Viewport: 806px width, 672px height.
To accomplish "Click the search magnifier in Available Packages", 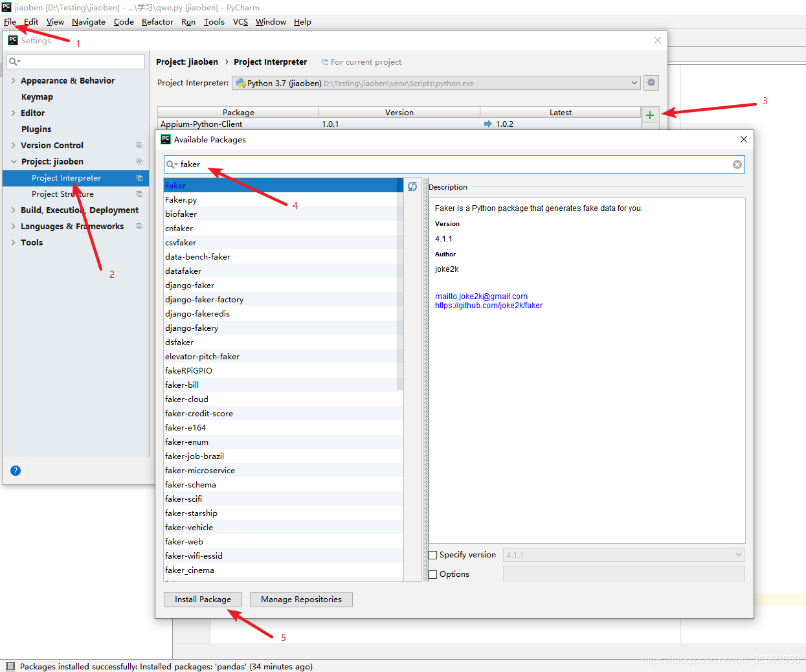I will (x=172, y=164).
